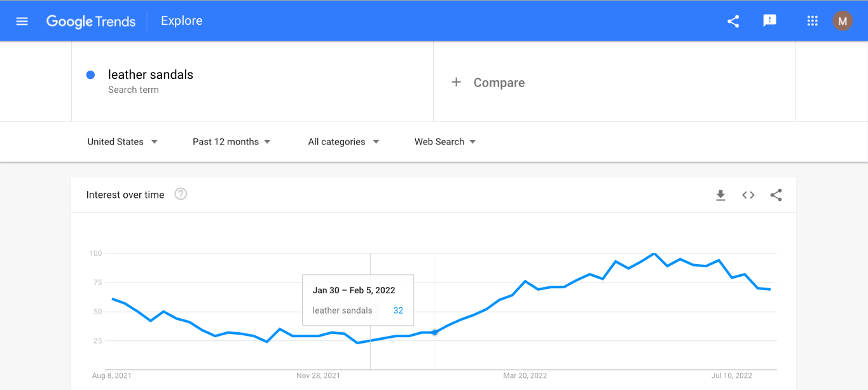The width and height of the screenshot is (868, 390).
Task: Open the send feedback icon
Action: (769, 21)
